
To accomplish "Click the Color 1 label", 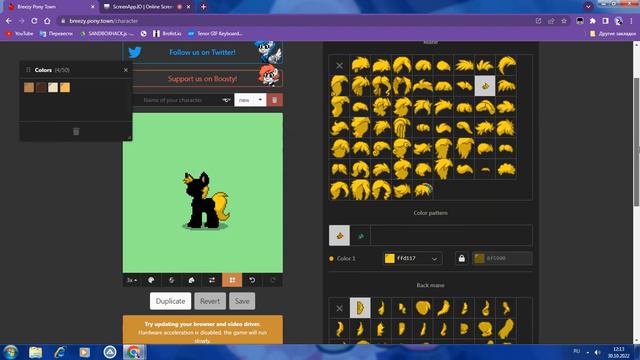I will (346, 258).
